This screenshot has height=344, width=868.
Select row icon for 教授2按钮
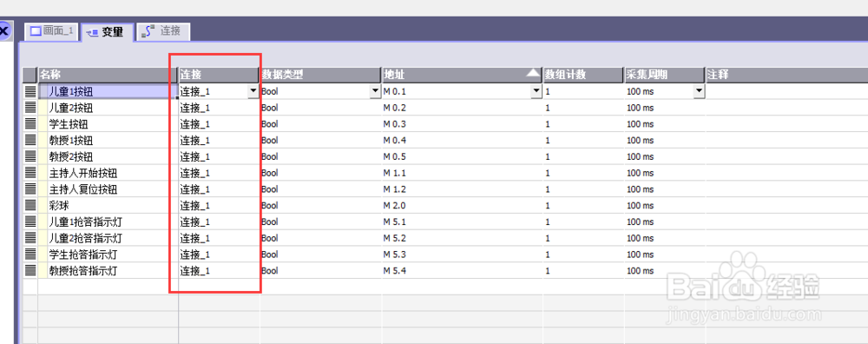[x=30, y=156]
